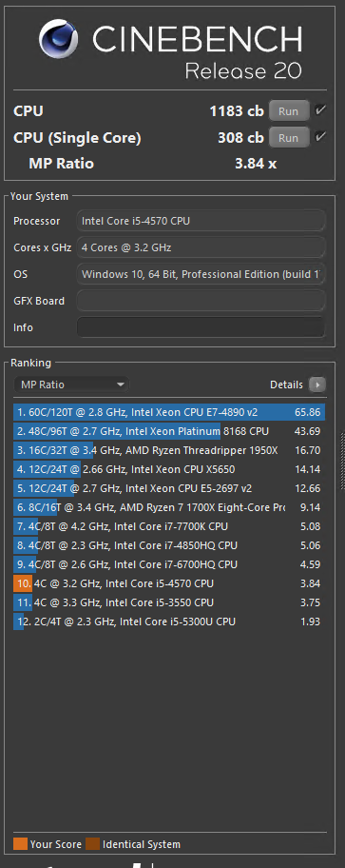Screen dimensions: 345x868
Task: Click the Cores x GHz field
Action: click(x=201, y=247)
